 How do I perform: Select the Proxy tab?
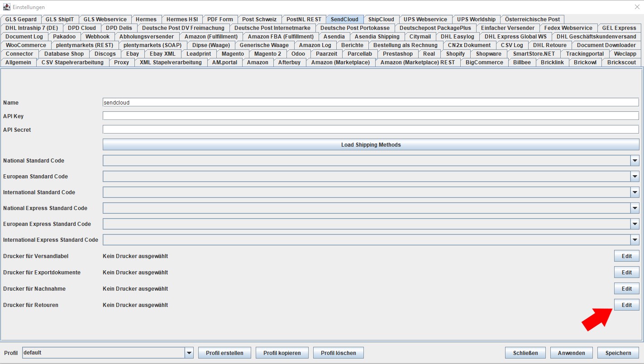point(121,62)
